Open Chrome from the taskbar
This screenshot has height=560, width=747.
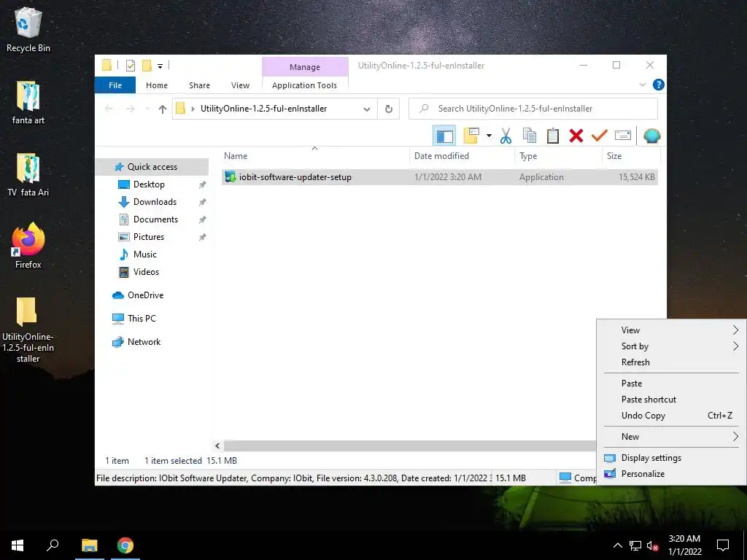coord(125,545)
